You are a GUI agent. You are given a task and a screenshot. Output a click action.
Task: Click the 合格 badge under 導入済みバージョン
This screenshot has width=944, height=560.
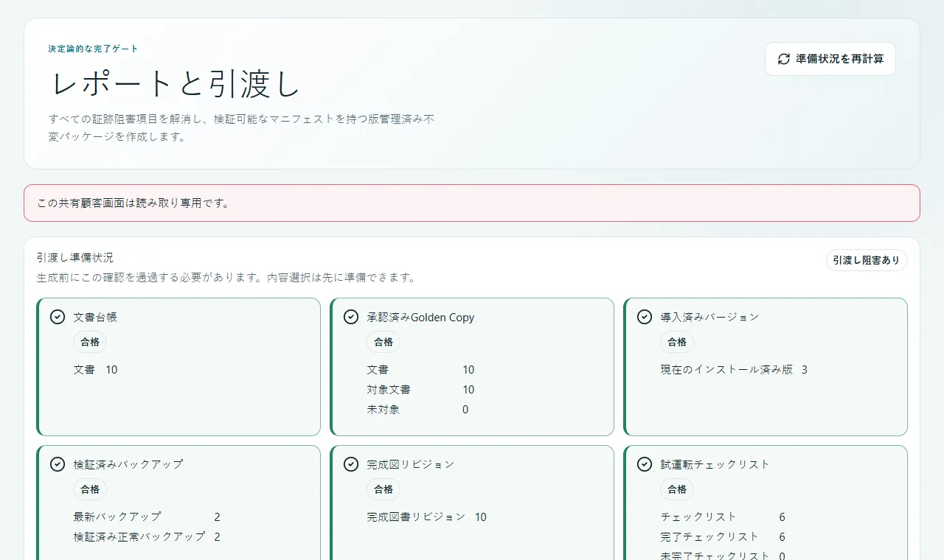pos(677,342)
